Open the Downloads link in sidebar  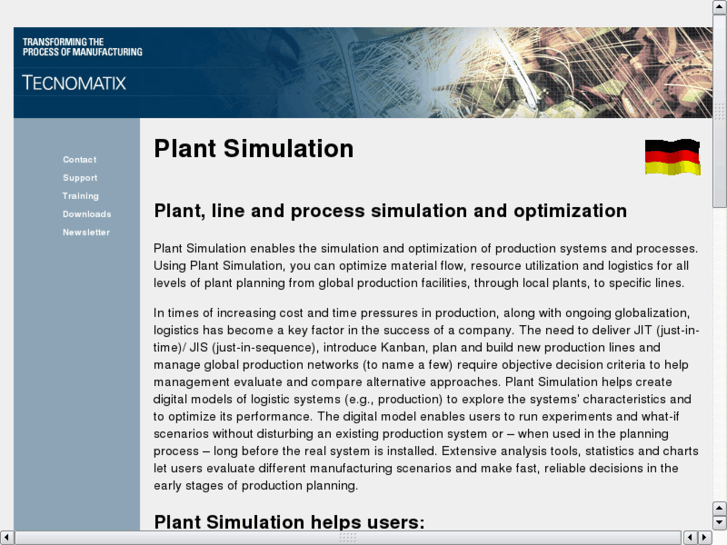click(x=87, y=214)
